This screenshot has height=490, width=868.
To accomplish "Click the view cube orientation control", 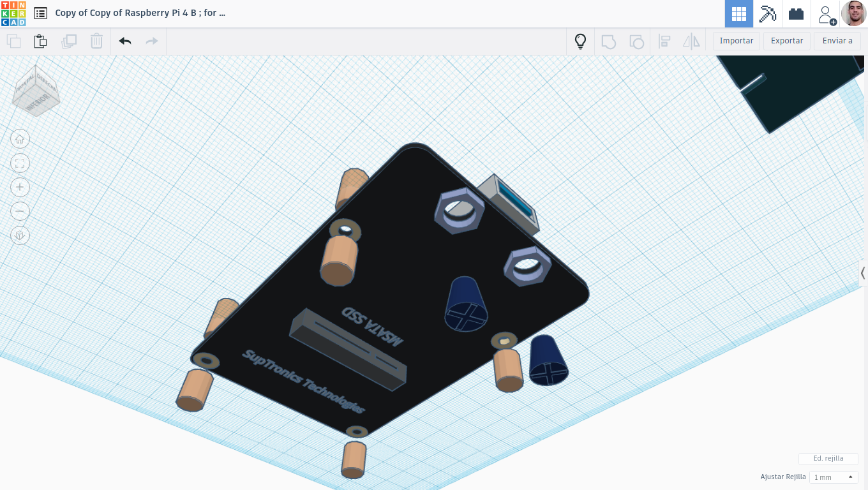I will (36, 90).
